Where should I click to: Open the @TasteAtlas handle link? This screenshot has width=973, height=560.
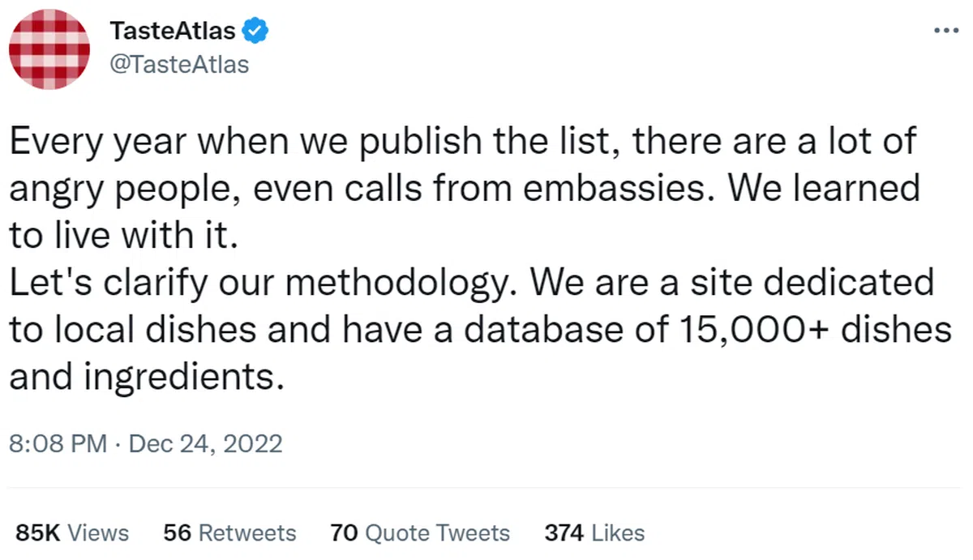pyautogui.click(x=178, y=64)
